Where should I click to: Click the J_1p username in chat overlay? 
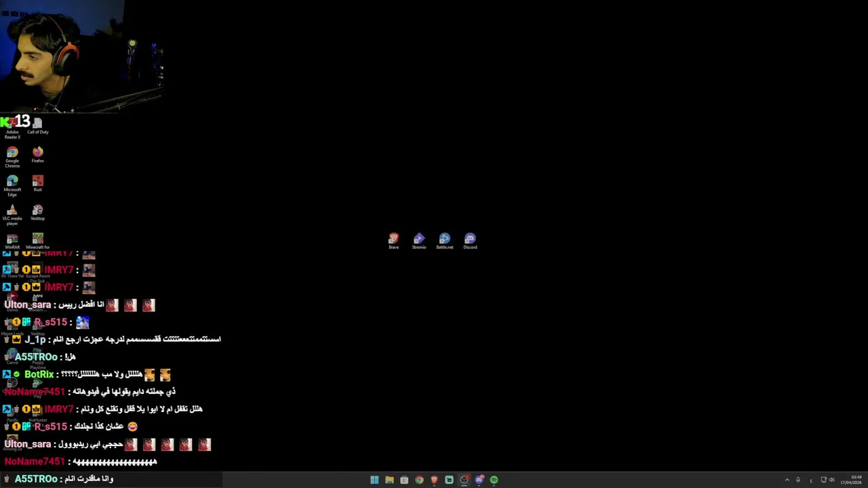35,340
